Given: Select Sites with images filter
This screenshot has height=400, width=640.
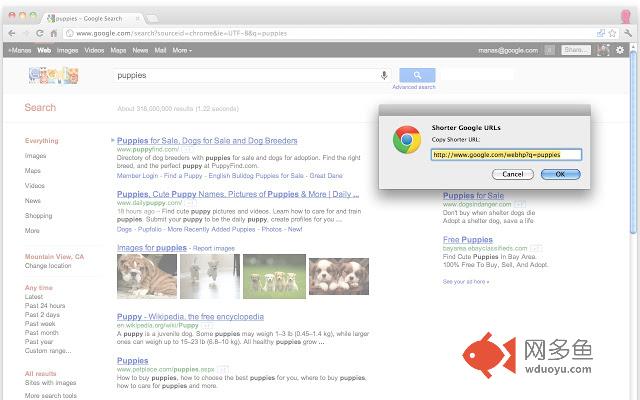Looking at the screenshot, I should click(x=50, y=383).
